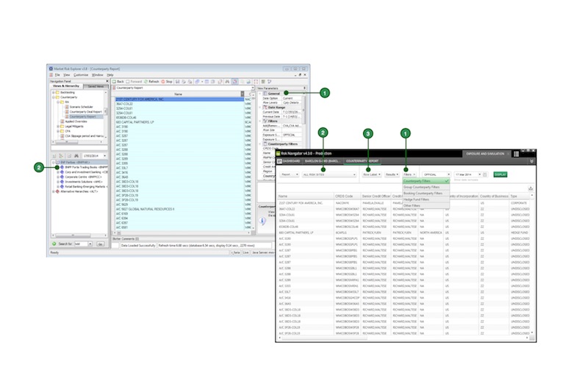Collapse the Counterparty folder in the views tree
588x390 pixels.
53,97
